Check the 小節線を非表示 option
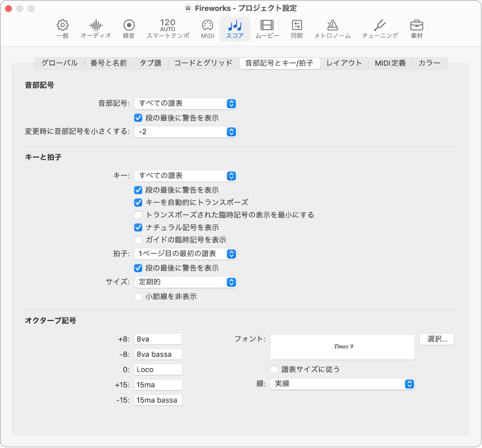 coord(138,296)
